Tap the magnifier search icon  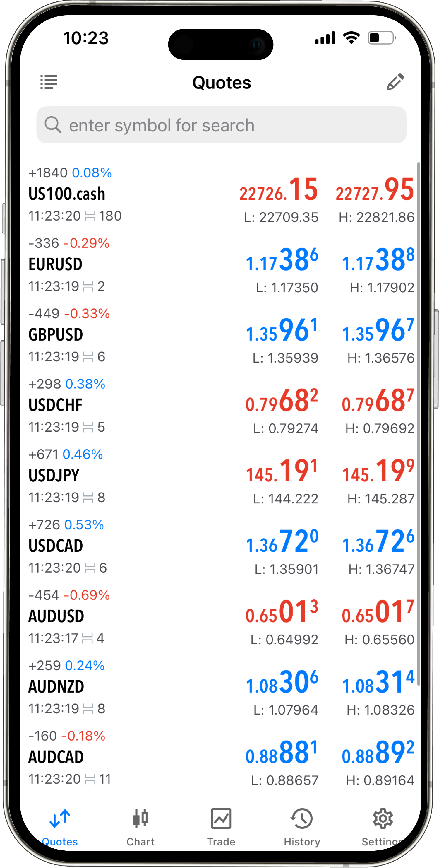pos(53,125)
